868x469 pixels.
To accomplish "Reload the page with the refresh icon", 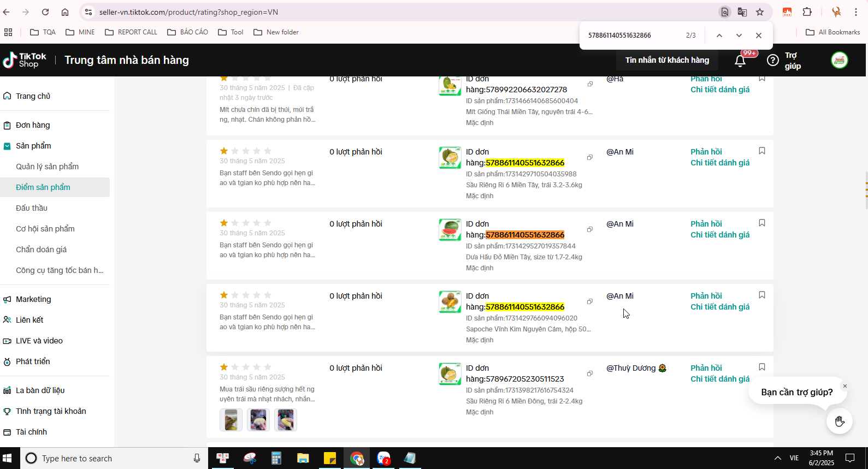I will (x=45, y=12).
